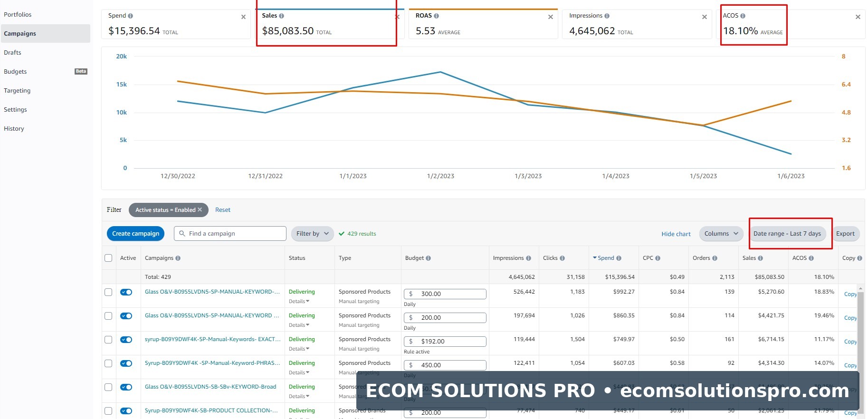Toggle active switch for Glass campaign with $200.00 budget

click(x=126, y=316)
